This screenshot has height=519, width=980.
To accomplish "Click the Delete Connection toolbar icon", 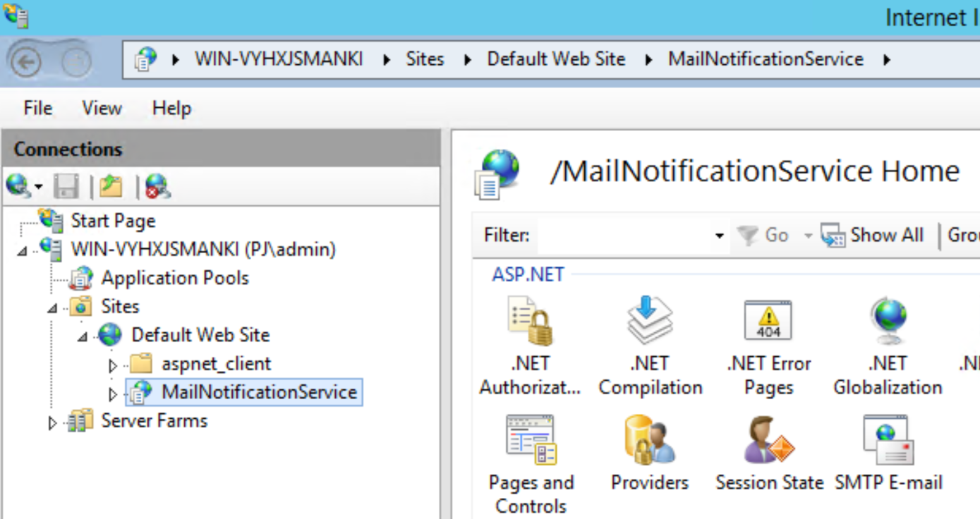I will [158, 187].
